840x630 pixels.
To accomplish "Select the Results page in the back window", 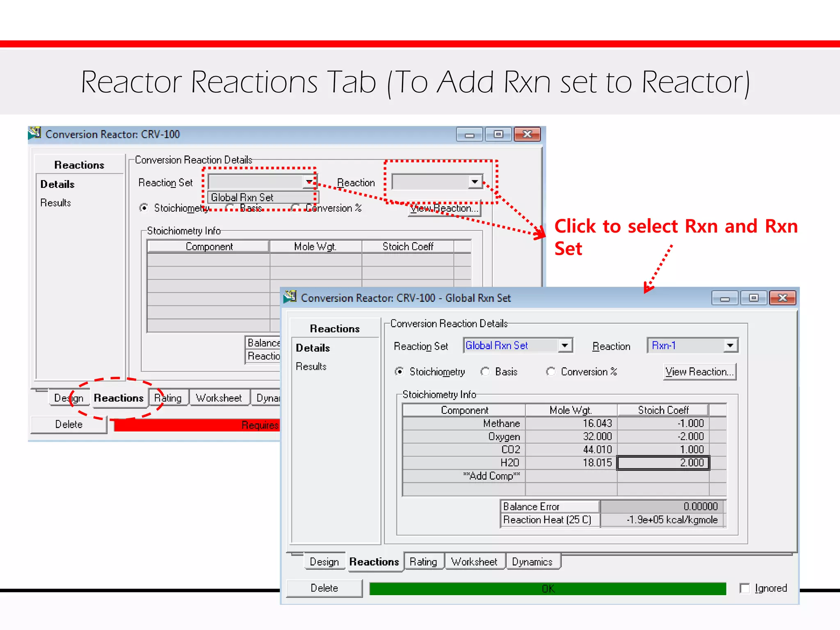I will (x=55, y=203).
